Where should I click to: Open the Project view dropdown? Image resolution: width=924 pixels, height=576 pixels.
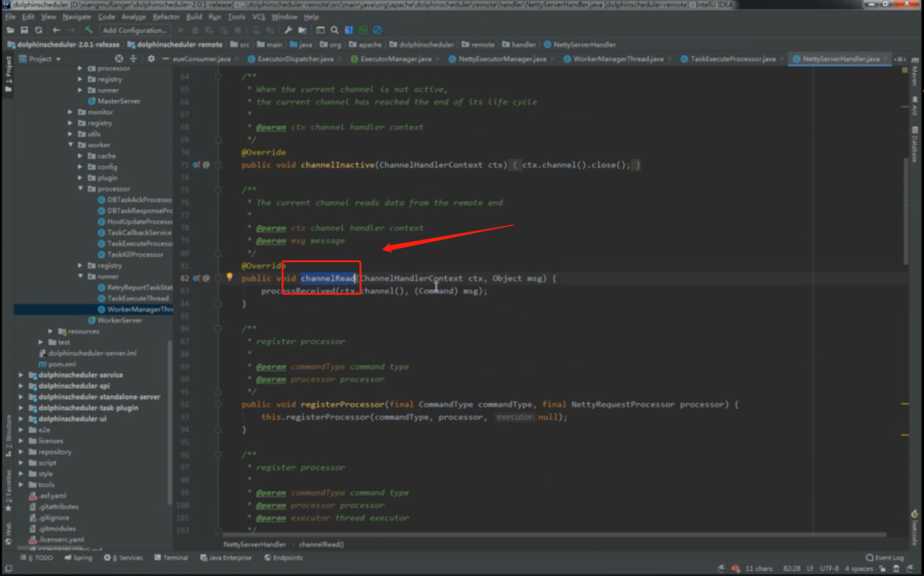(40, 59)
